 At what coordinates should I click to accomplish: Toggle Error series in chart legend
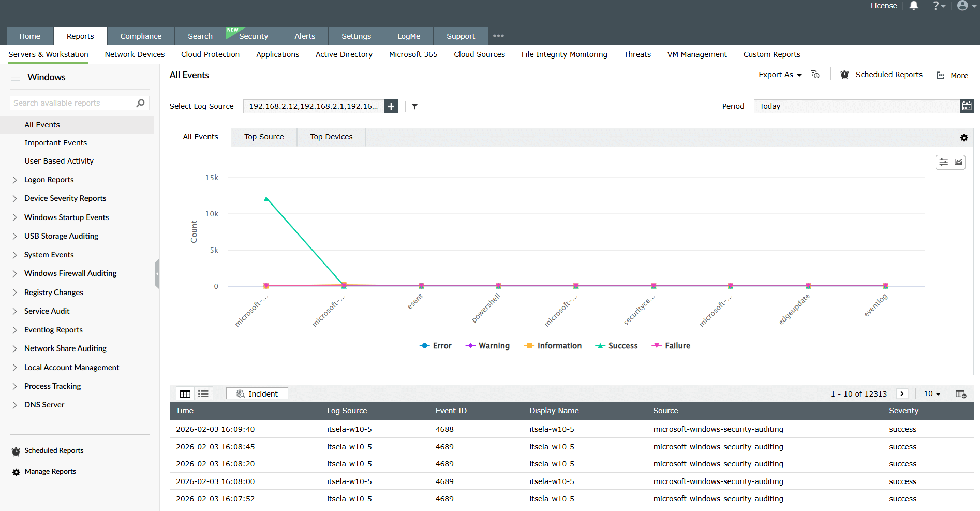pyautogui.click(x=436, y=346)
